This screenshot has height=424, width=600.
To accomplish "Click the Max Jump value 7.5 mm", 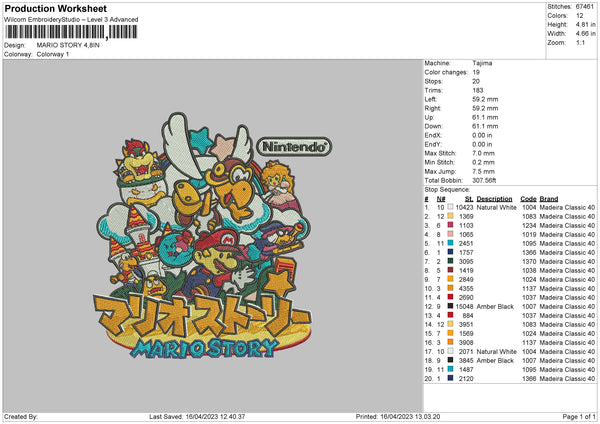I will click(x=484, y=171).
